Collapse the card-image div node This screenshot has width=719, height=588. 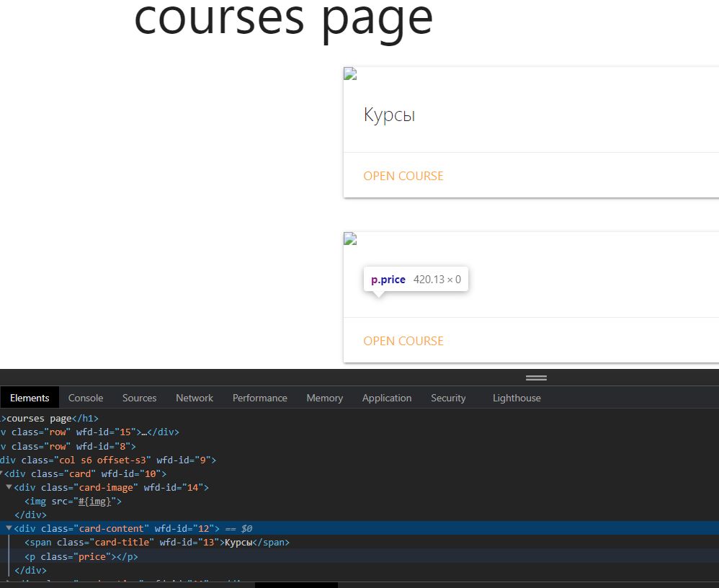[9, 487]
